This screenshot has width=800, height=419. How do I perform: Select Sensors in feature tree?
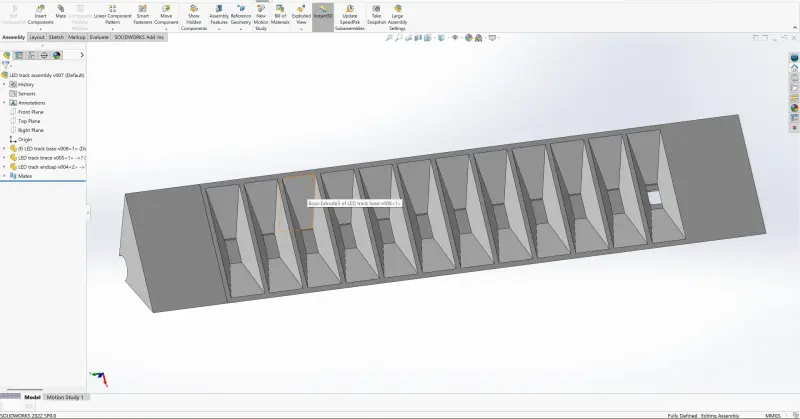click(27, 93)
